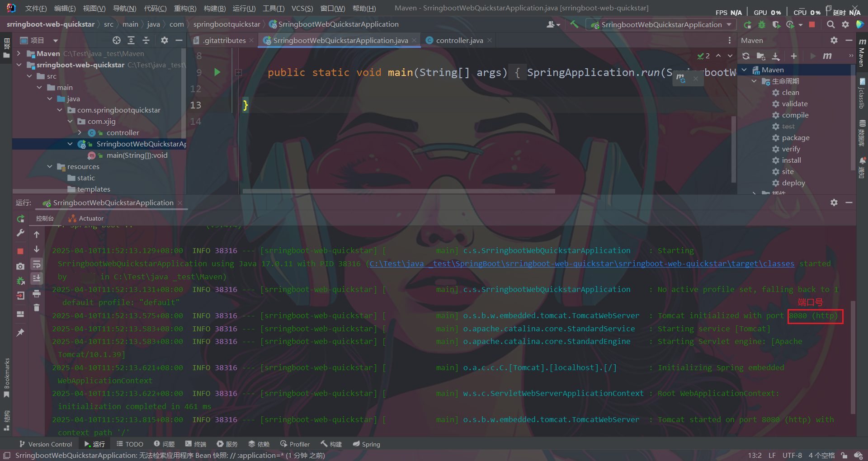Open Profiler tool window
The image size is (868, 461).
pos(295,444)
